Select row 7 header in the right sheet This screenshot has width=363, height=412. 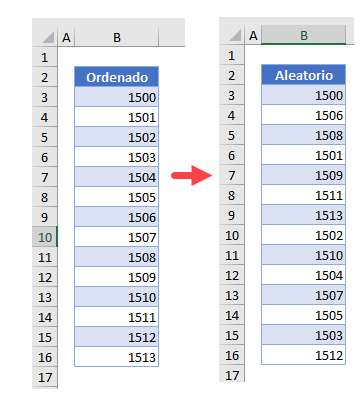(232, 175)
